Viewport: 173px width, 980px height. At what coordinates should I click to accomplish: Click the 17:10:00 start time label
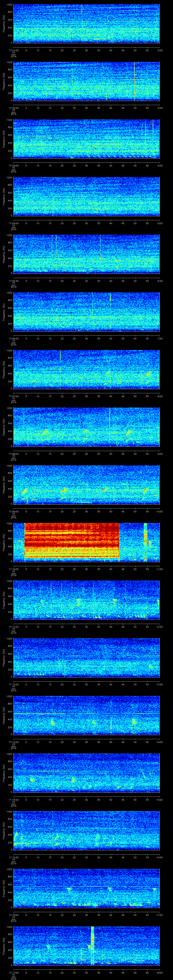(x=13, y=569)
